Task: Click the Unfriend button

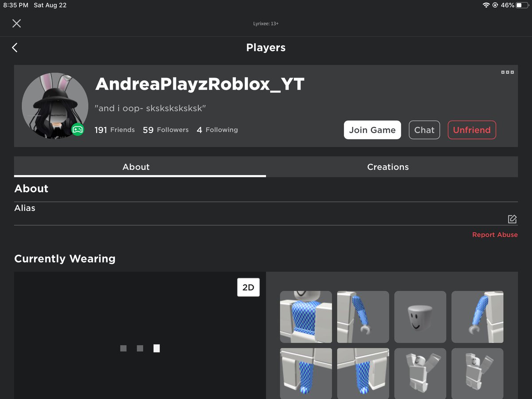Action: click(472, 130)
